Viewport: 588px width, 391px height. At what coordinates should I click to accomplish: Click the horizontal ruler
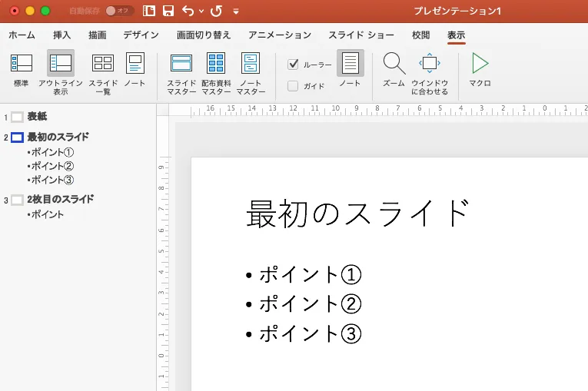378,110
